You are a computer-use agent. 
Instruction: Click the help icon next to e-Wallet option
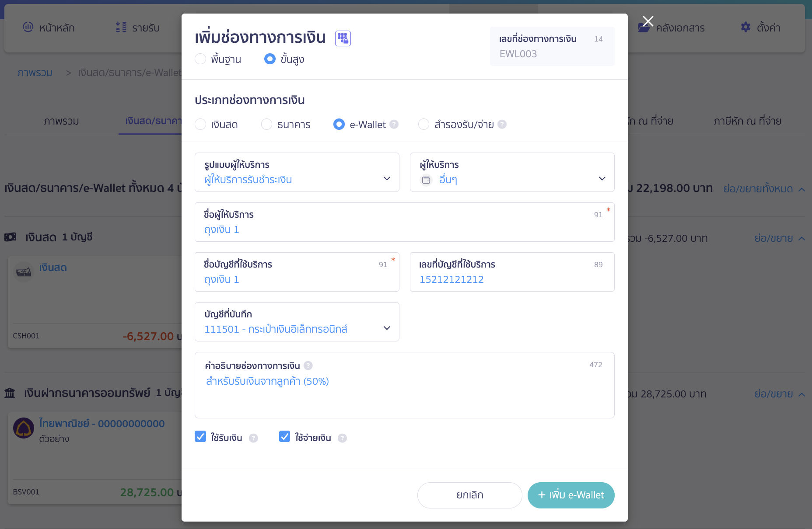(x=395, y=124)
